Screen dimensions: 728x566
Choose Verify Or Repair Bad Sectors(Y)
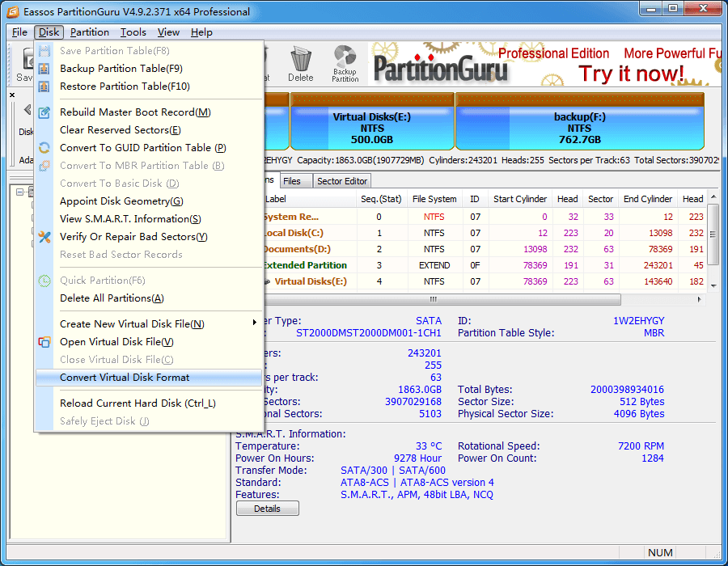(x=149, y=237)
